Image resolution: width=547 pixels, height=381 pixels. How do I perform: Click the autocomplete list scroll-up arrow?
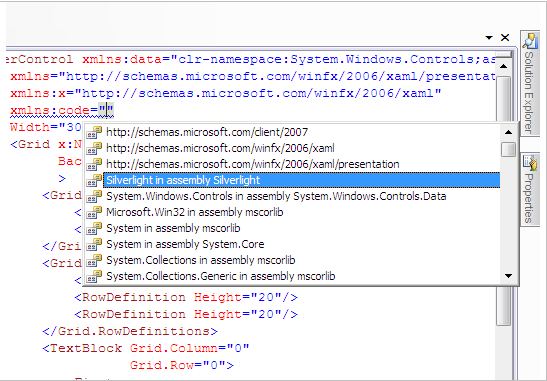508,132
